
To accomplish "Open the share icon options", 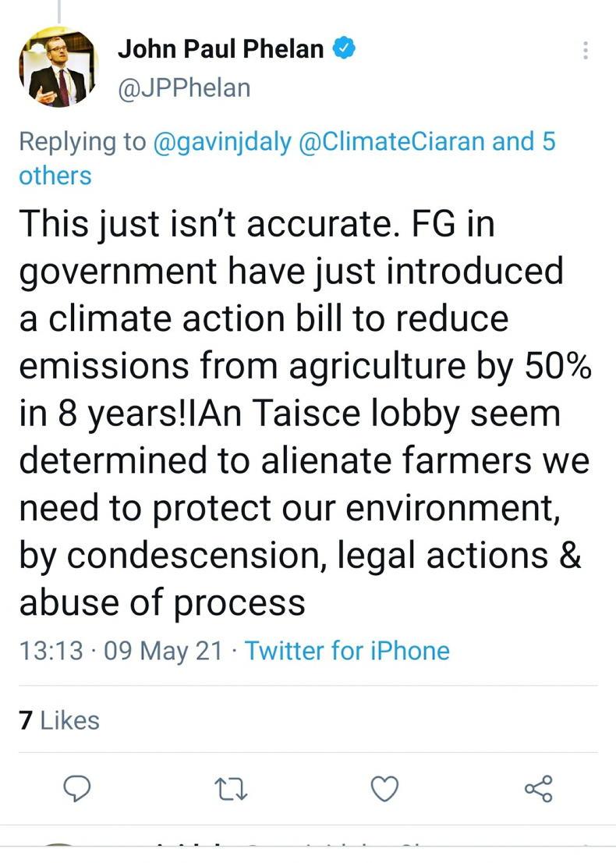I will pos(538,789).
